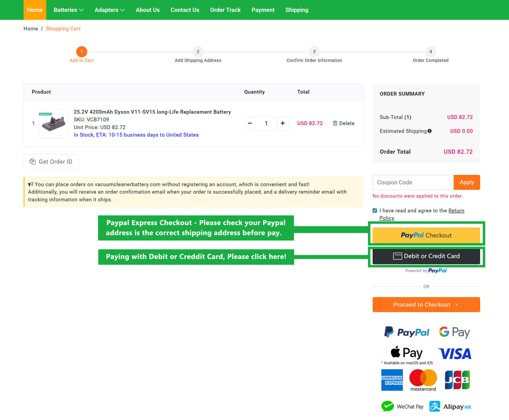This screenshot has height=420, width=509.
Task: Uncheck the Return Policy agreement checkbox
Action: (375, 211)
